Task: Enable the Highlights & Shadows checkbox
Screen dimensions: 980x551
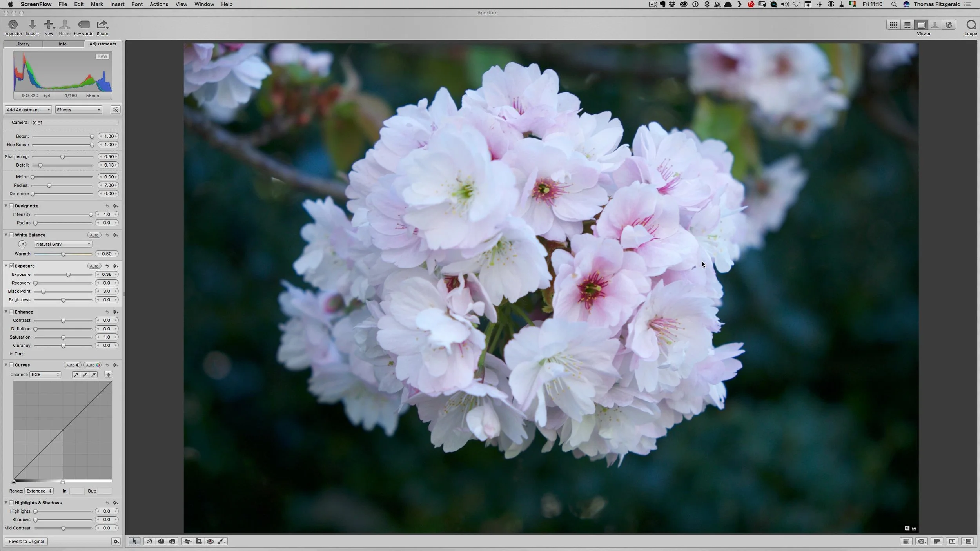Action: coord(11,503)
